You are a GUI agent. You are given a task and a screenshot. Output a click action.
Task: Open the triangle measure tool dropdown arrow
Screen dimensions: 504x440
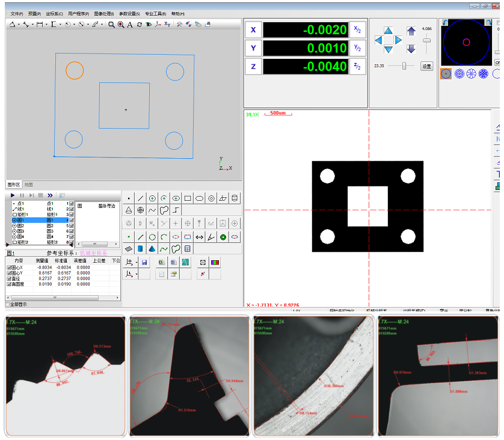[x=19, y=25]
